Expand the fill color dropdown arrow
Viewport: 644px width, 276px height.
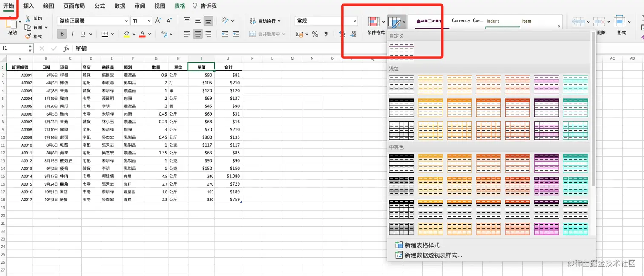(x=134, y=34)
